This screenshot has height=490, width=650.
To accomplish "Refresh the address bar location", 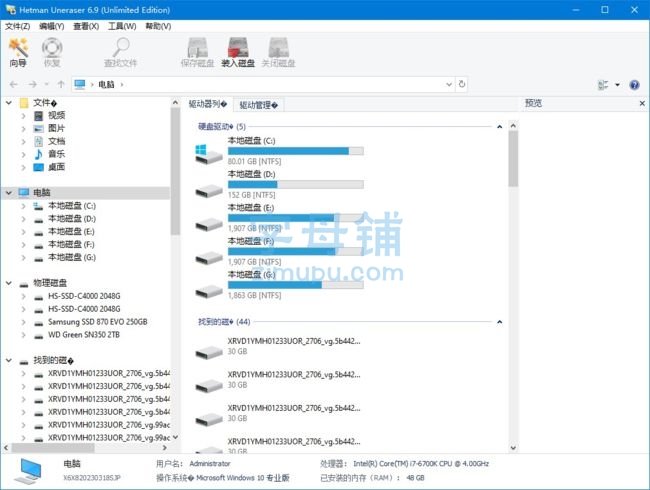I will point(462,85).
